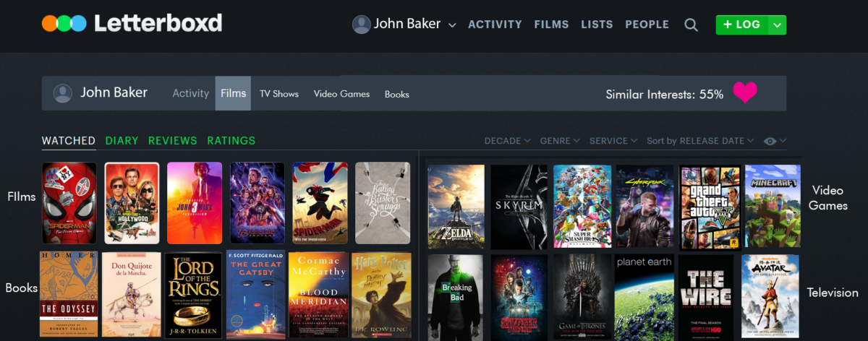Select the WATCHED sub-tab
This screenshot has height=341, width=868.
(x=69, y=141)
